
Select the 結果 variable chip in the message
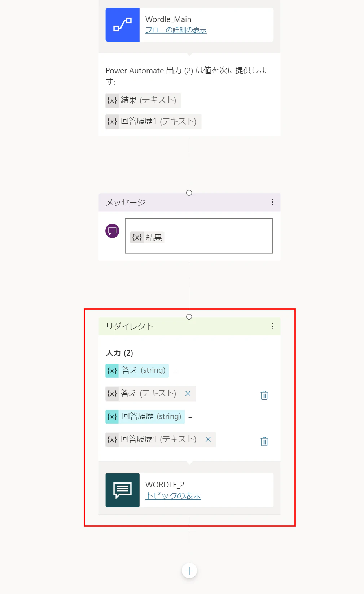(x=147, y=238)
